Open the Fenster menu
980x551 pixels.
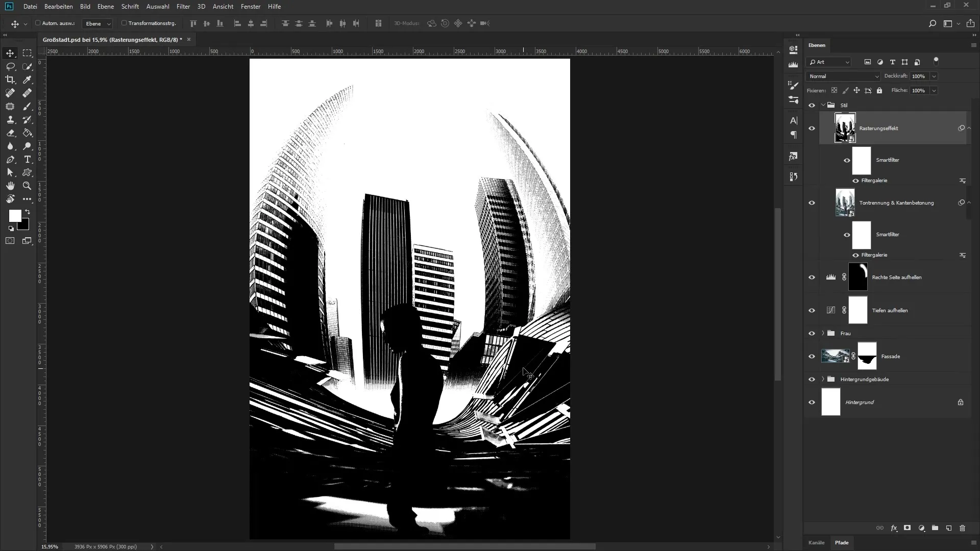click(x=251, y=7)
